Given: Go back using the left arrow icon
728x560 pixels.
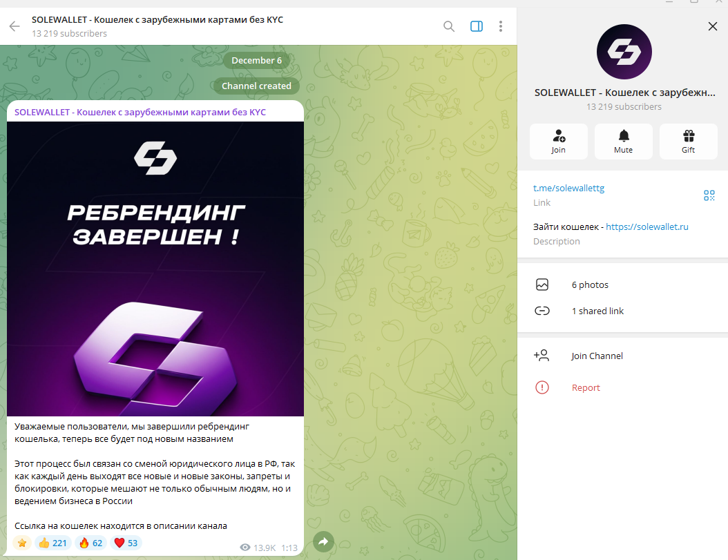Looking at the screenshot, I should coord(15,26).
